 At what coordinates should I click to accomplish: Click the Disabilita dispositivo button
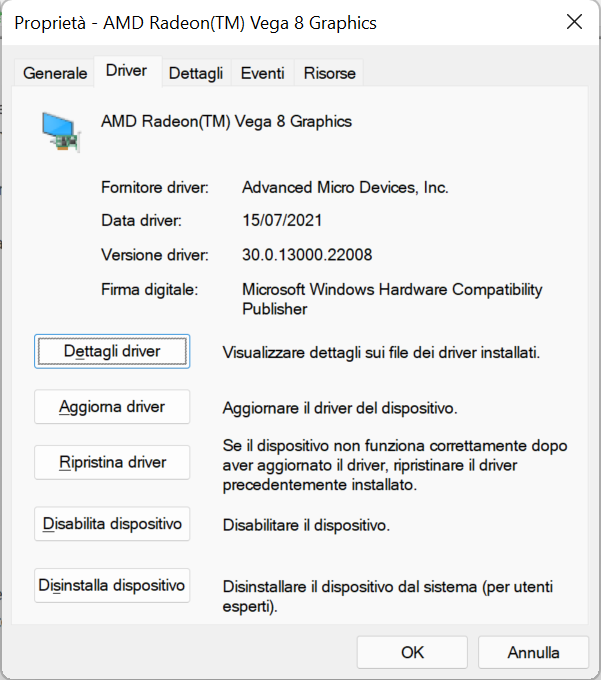click(x=112, y=524)
